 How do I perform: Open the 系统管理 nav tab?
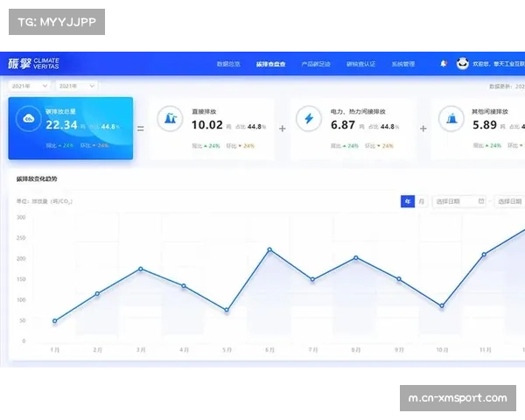click(x=403, y=64)
